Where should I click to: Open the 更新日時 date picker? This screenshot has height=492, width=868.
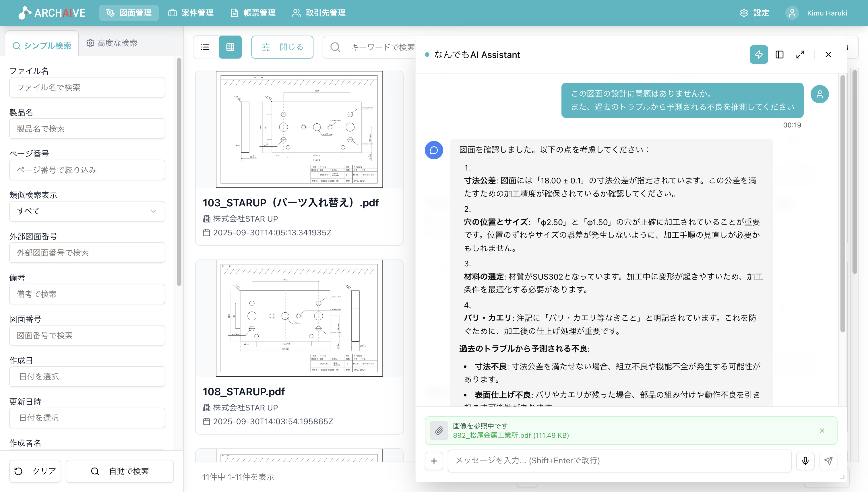click(x=87, y=418)
